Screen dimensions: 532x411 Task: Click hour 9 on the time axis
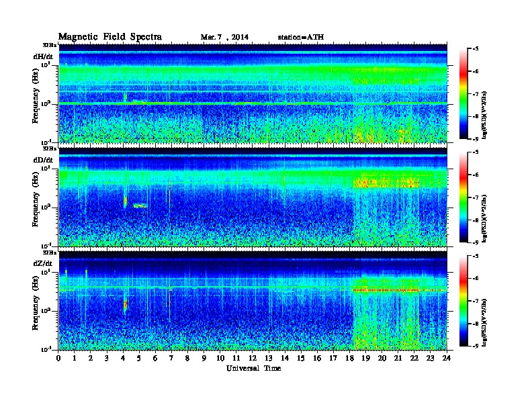tap(204, 359)
